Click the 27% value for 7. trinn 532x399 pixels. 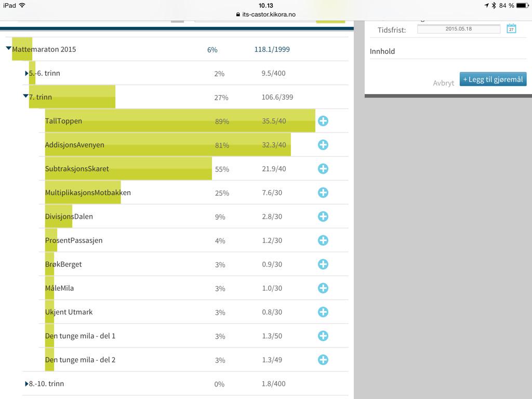221,98
